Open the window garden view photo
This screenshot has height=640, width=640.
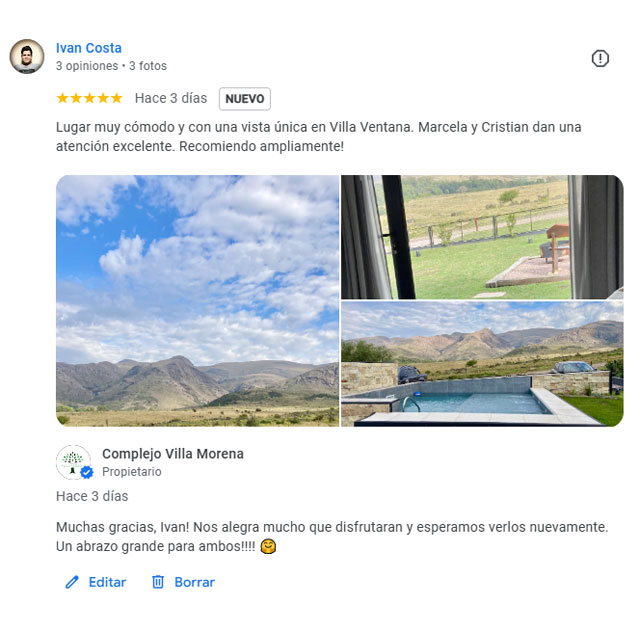pos(482,237)
